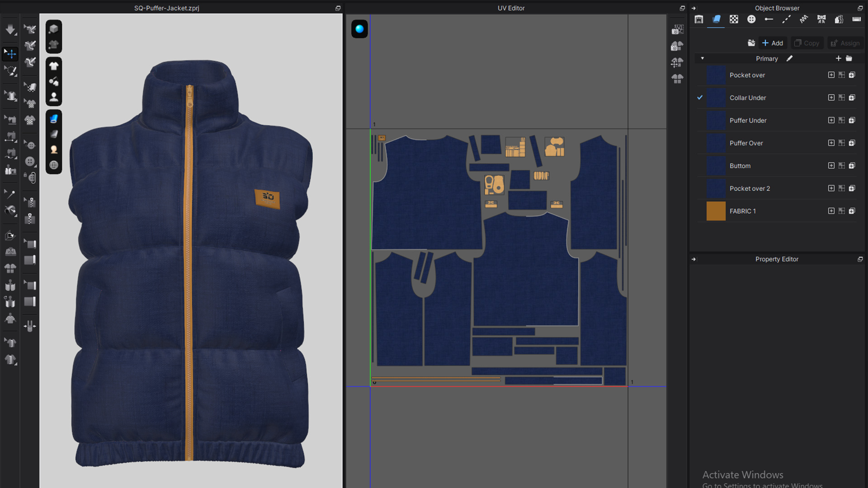Choose the lasso edit pattern tool
The image size is (868, 488).
10,71
